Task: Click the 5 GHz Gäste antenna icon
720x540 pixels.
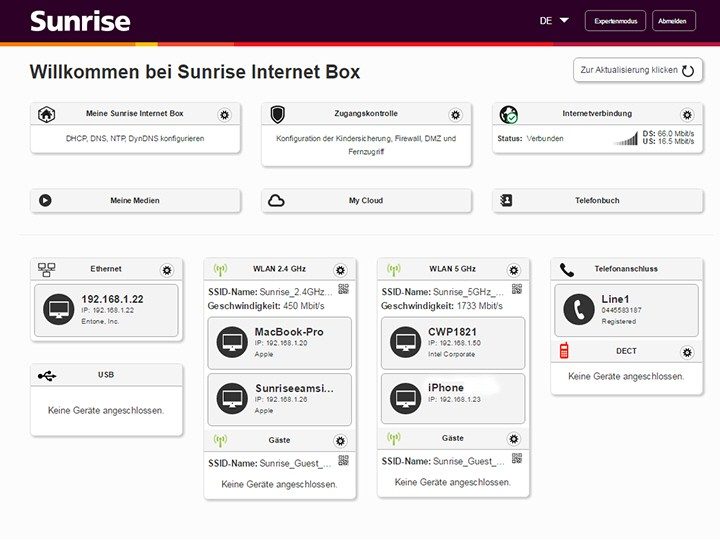Action: 394,439
